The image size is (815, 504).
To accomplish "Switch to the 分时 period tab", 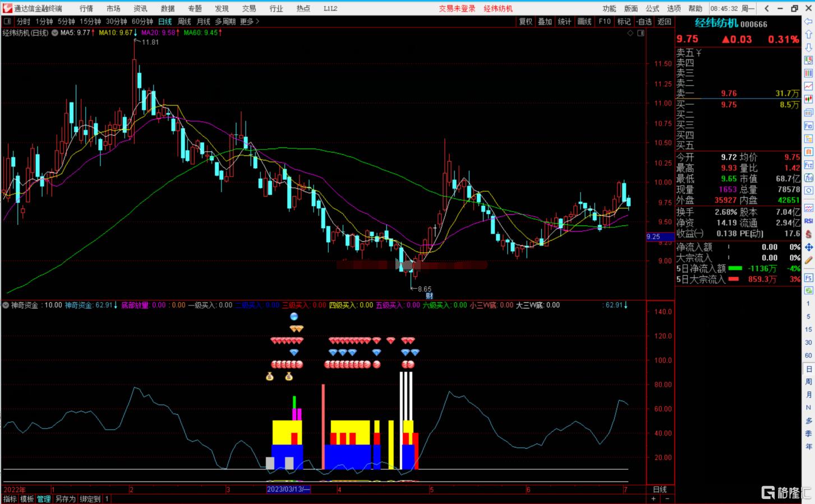I will (x=24, y=21).
